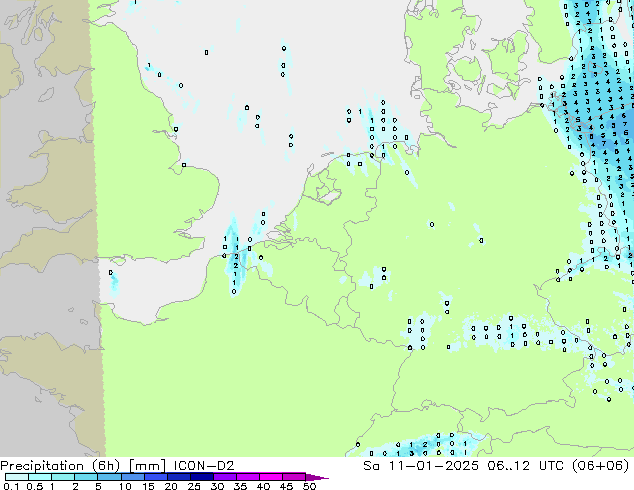This screenshot has width=634, height=490.
Task: Click the "ICON-D2" model label
Action: 204,466
